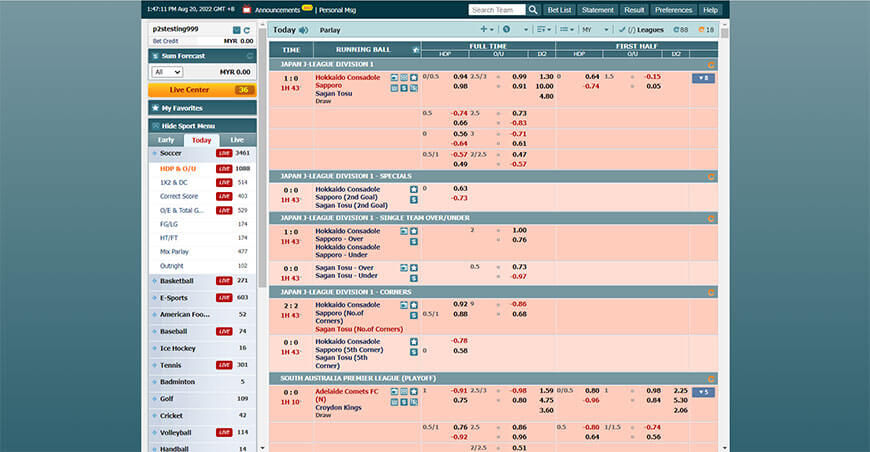Favorite the Hokkaido 2nd Goal specials match
Viewport: 870px width, 452px height.
pyautogui.click(x=414, y=189)
